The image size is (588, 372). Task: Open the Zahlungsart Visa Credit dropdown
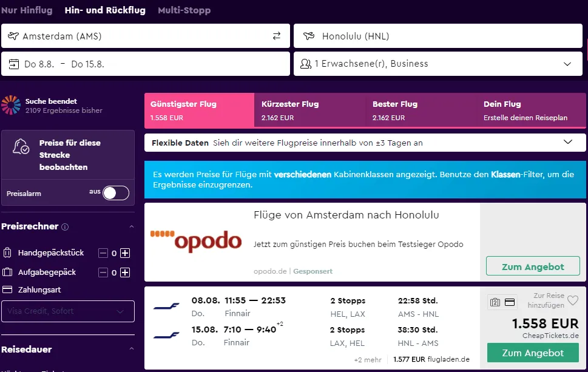coord(67,311)
